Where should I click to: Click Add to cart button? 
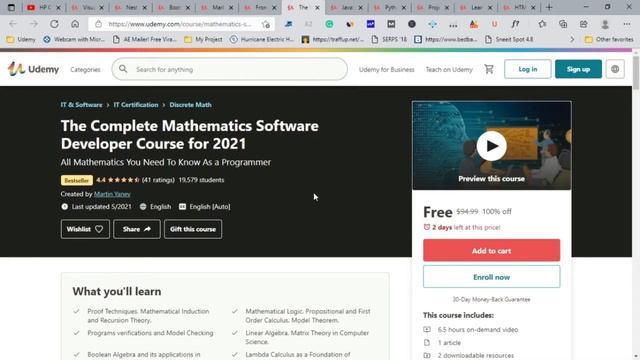(x=491, y=250)
